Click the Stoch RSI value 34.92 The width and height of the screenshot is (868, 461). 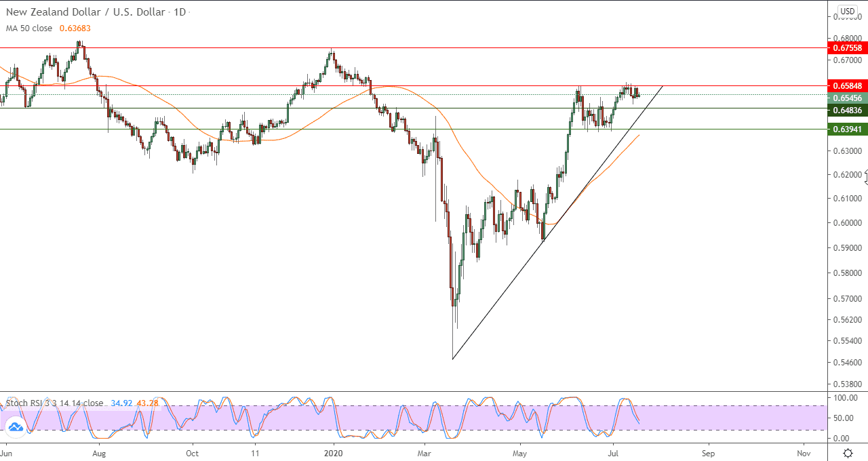pyautogui.click(x=120, y=403)
